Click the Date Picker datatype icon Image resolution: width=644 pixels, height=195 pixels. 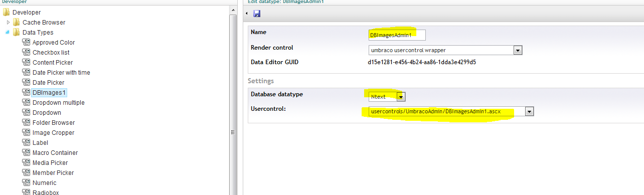tap(27, 82)
